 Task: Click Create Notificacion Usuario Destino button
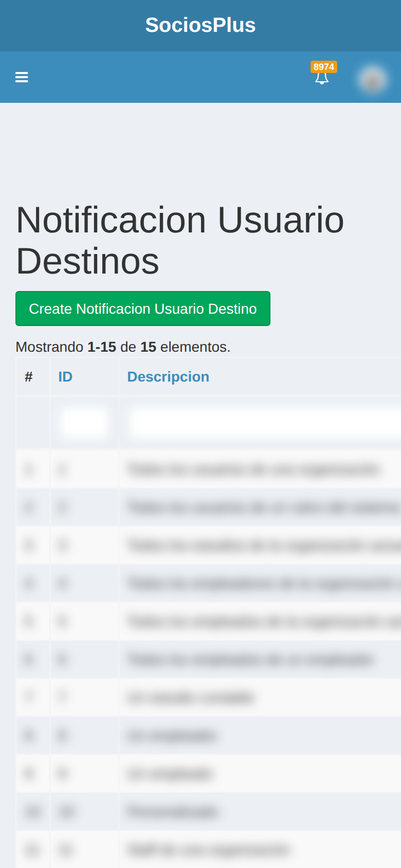point(143,309)
